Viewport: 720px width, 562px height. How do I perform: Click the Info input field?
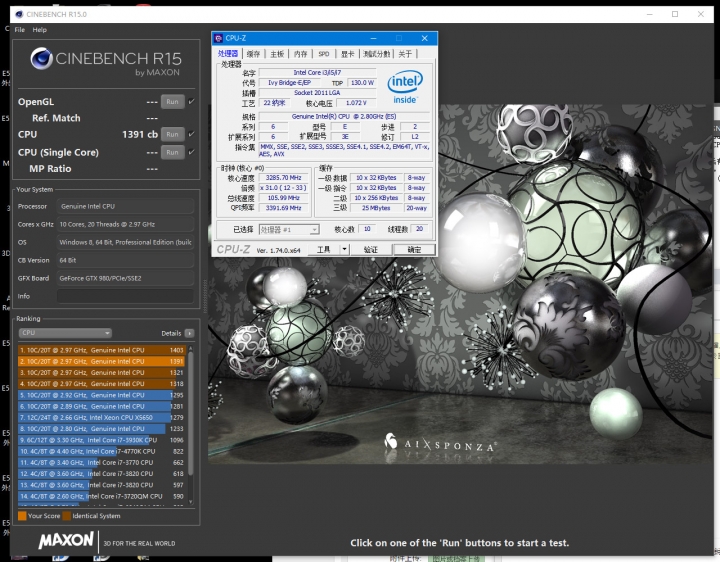pos(125,296)
